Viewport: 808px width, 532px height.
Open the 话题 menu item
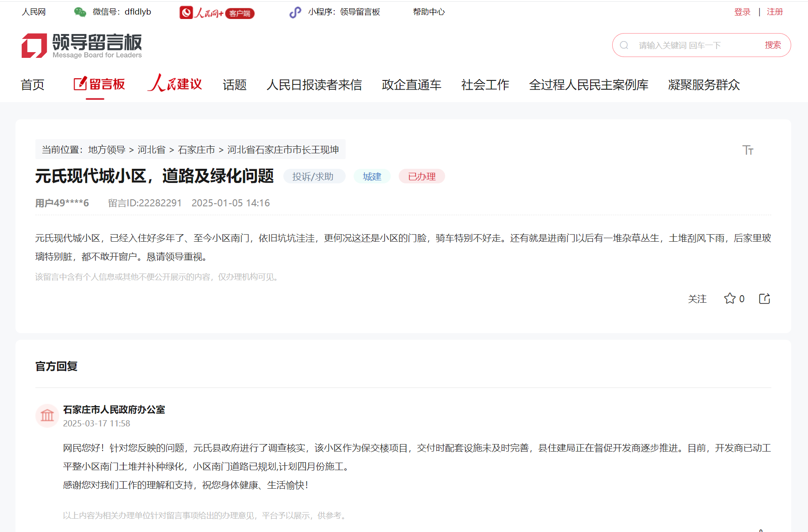234,85
